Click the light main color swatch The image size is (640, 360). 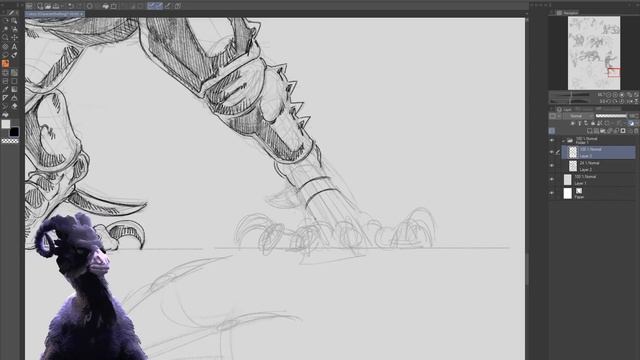pyautogui.click(x=6, y=124)
